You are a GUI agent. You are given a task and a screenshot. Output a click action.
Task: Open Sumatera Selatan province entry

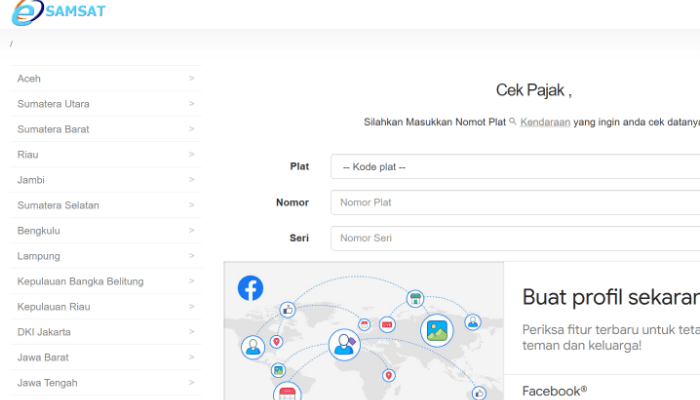(x=58, y=205)
